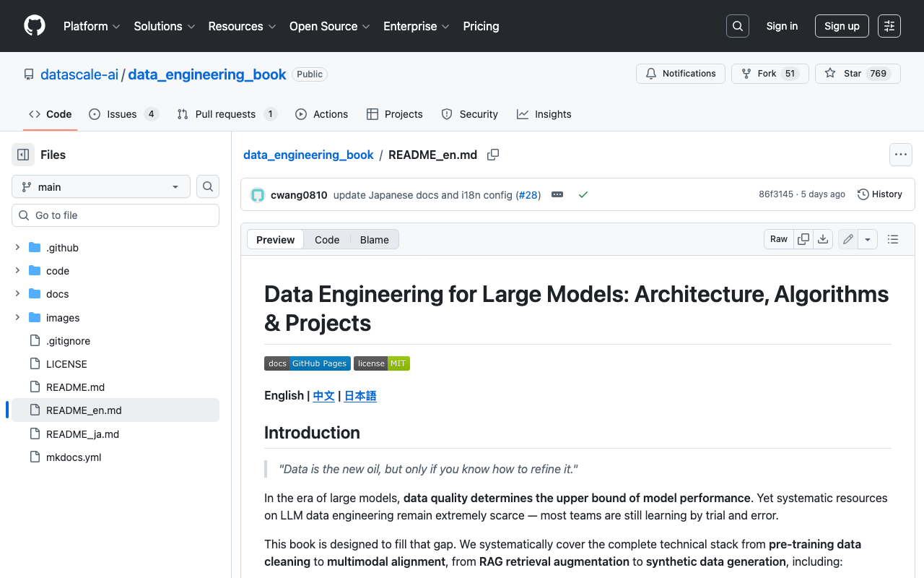Open the GitHub search panel
The width and height of the screenshot is (924, 578).
pyautogui.click(x=737, y=26)
